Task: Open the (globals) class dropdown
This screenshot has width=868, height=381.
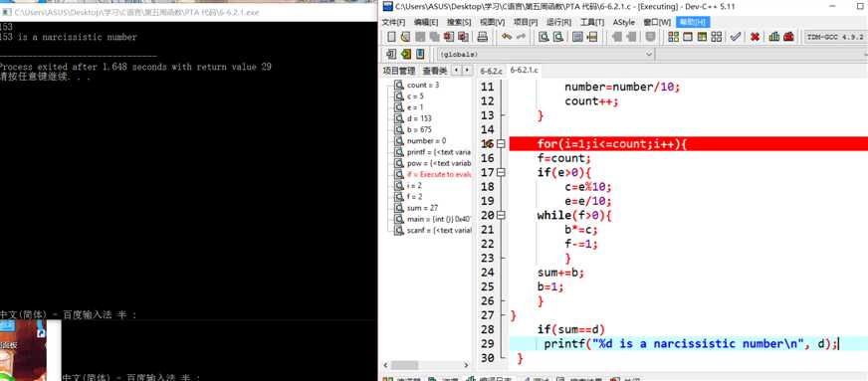Action: pos(546,55)
